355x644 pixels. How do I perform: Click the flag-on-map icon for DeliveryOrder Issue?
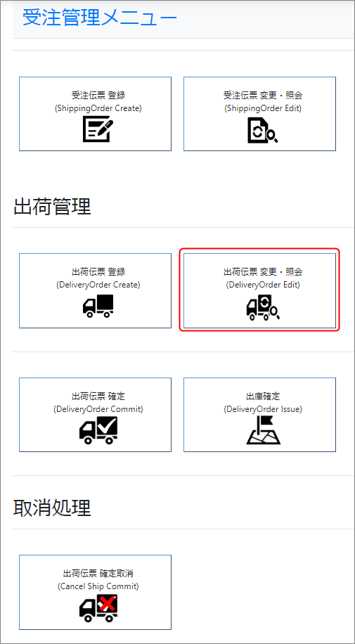(264, 430)
